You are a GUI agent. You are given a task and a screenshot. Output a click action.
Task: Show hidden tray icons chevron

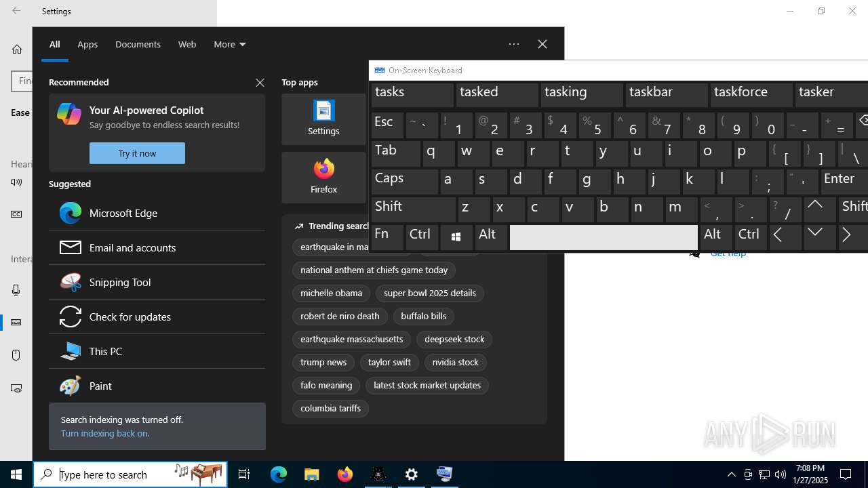(732, 474)
